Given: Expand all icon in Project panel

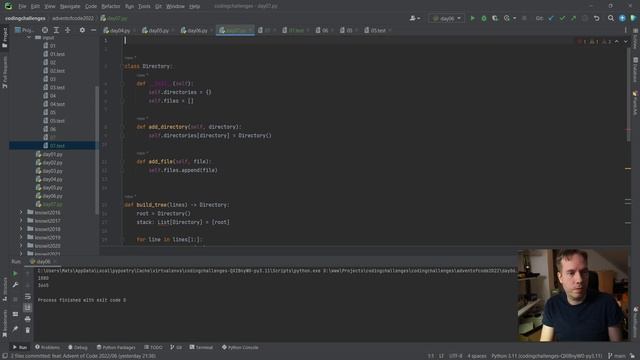Looking at the screenshot, I should [56, 30].
